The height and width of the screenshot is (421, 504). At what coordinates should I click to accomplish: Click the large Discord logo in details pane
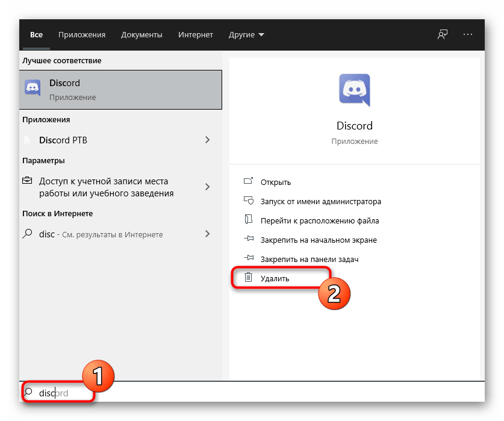(x=354, y=90)
